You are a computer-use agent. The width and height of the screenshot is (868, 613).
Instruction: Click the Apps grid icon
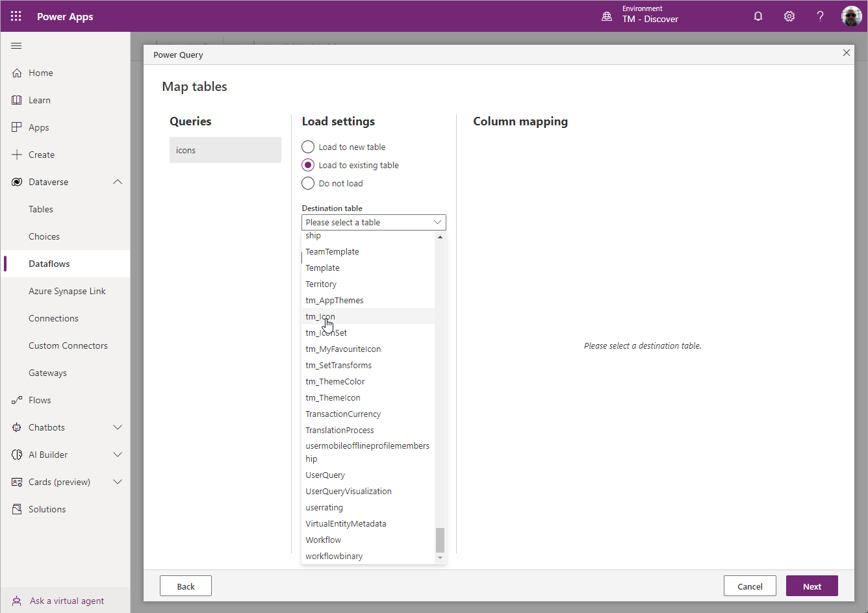point(17,127)
